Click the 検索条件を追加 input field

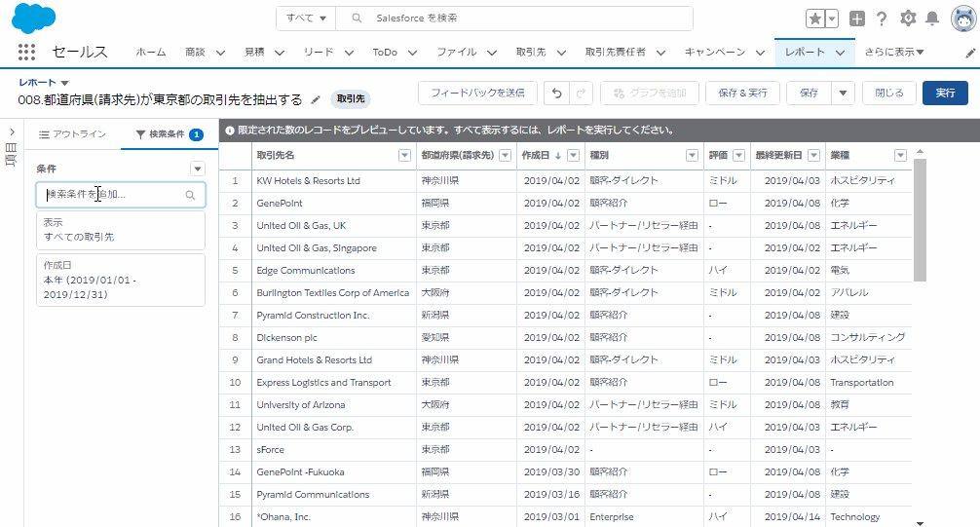121,195
